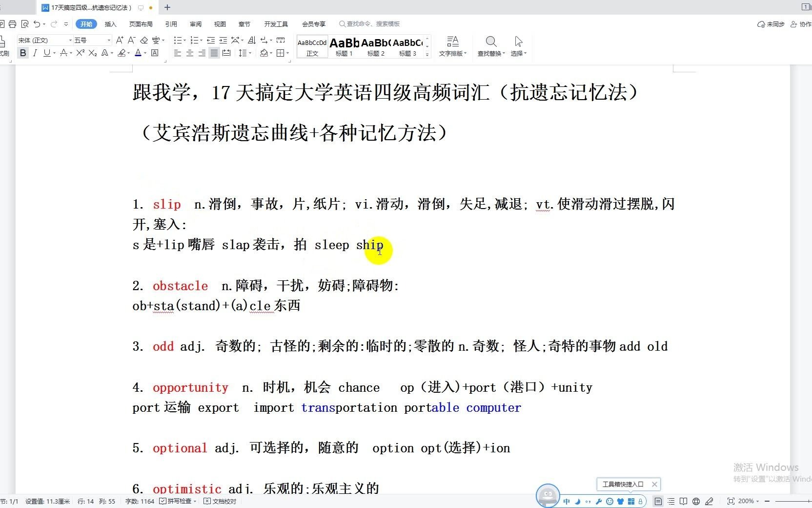Open customize quick access toolbar dropdown
The height and width of the screenshot is (508, 812).
(x=66, y=24)
